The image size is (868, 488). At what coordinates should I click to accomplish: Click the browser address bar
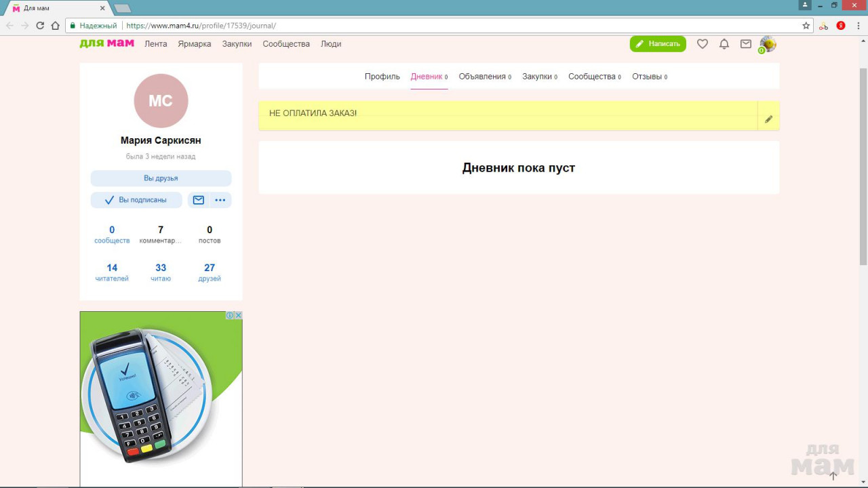click(x=461, y=26)
